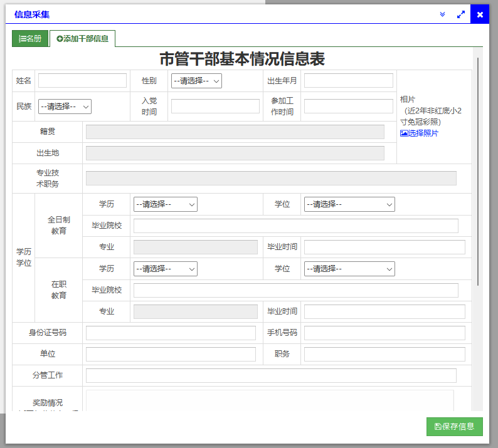Open 全日制教育 学位 dropdown
Screen dimensions: 498x448
click(x=349, y=204)
